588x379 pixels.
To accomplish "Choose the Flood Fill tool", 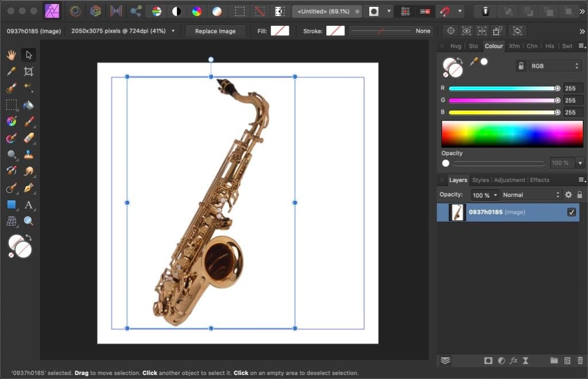I will pos(28,106).
